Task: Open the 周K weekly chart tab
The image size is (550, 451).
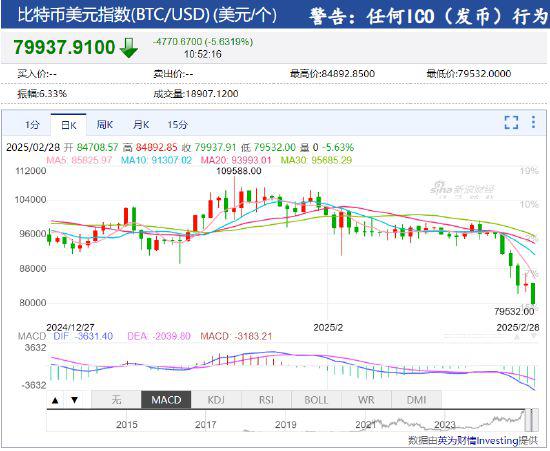Action: [105, 124]
